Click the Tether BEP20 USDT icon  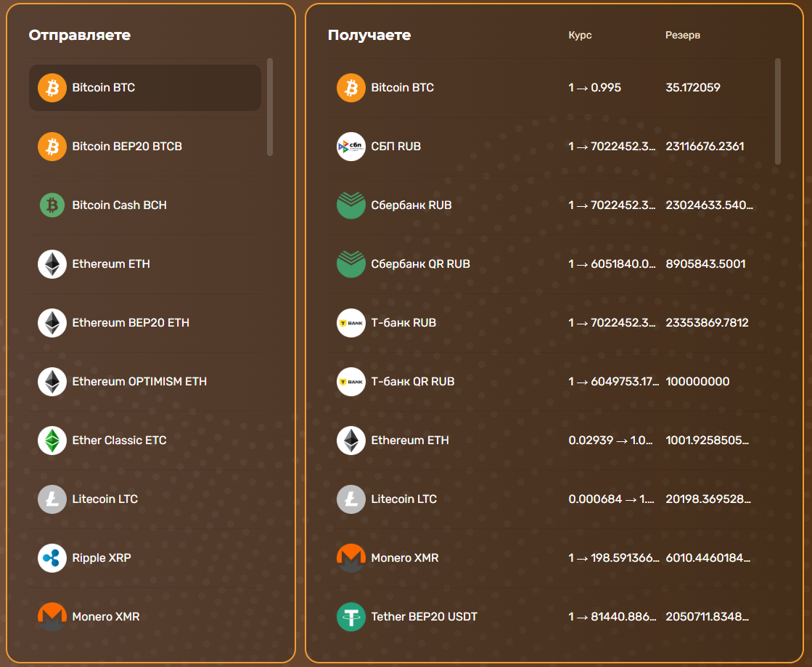coord(351,617)
